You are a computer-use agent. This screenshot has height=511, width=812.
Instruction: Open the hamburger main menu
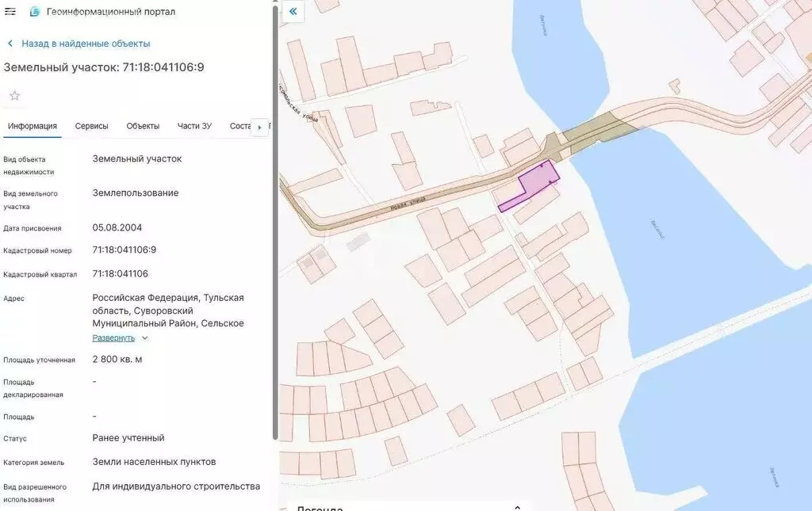click(10, 12)
